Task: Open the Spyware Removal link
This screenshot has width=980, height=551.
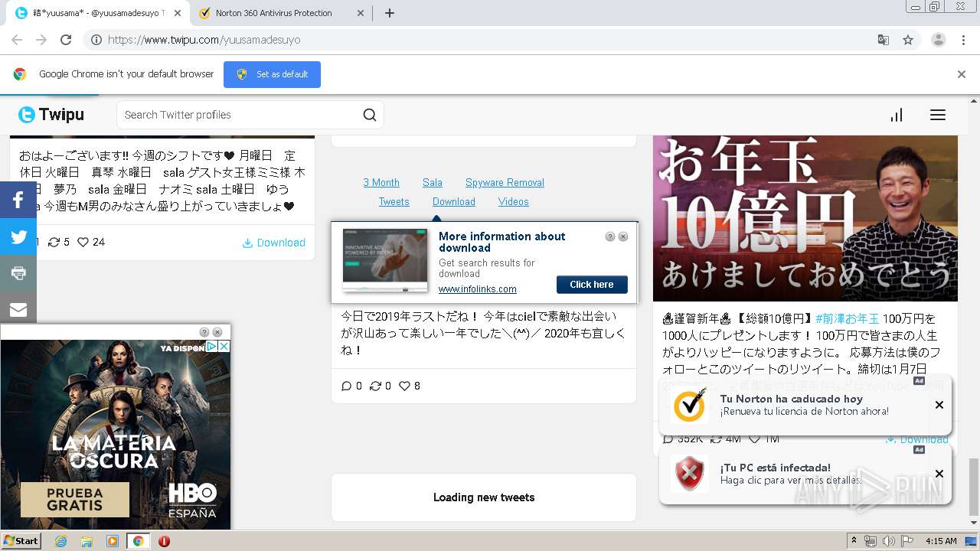Action: tap(505, 182)
